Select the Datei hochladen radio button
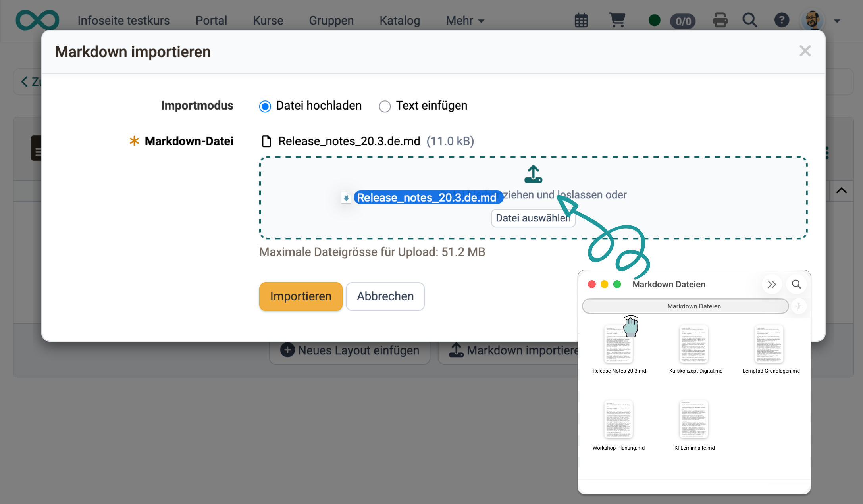This screenshot has width=863, height=504. 265,106
